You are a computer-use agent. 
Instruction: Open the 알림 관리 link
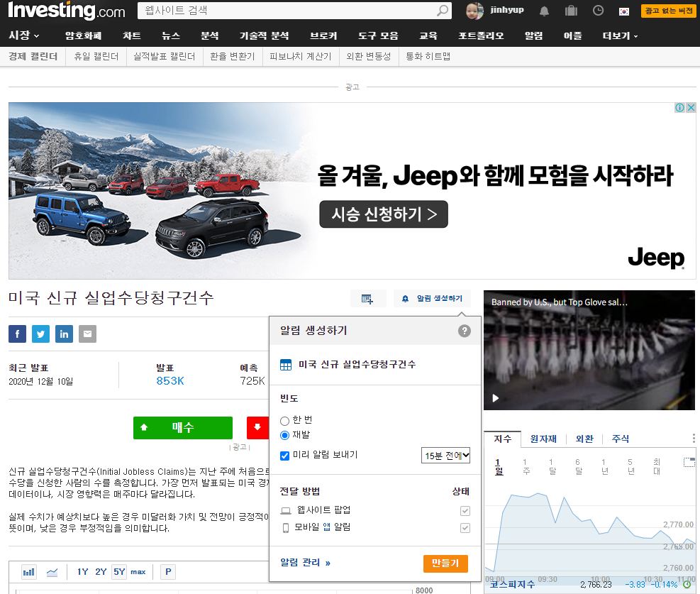click(305, 562)
